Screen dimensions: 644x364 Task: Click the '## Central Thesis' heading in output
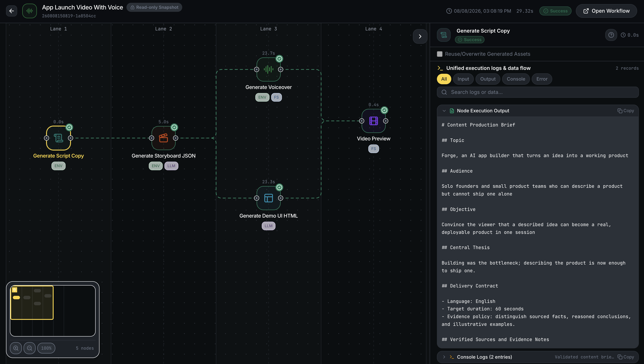(x=465, y=248)
